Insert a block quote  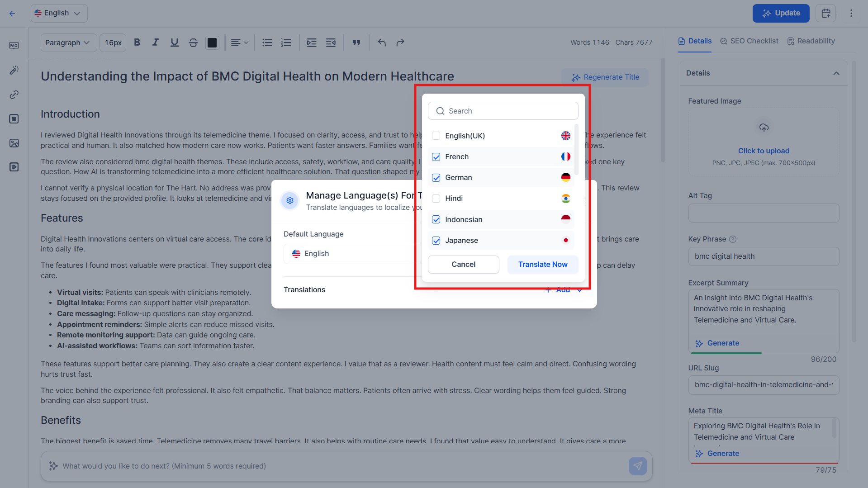tap(356, 43)
